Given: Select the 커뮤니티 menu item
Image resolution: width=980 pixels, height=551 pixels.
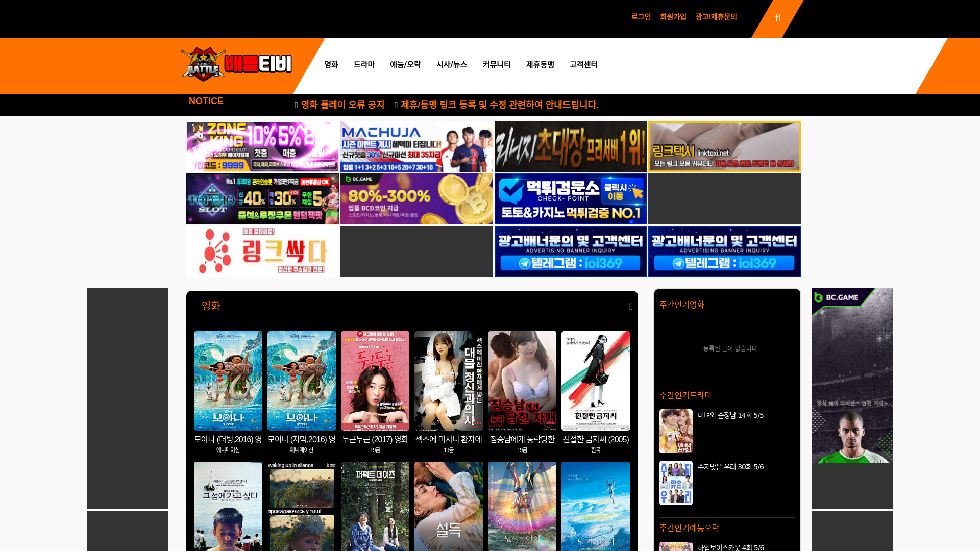Looking at the screenshot, I should pos(497,64).
